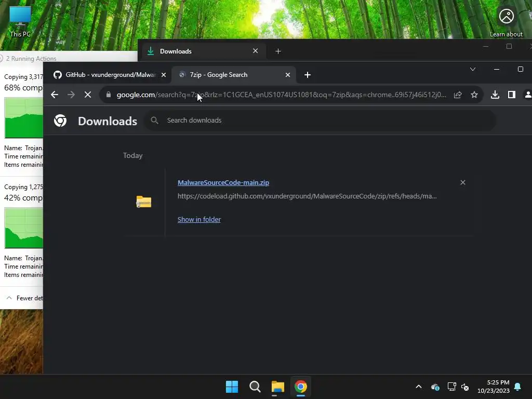
Task: Open the taskbar clock showing 5:25 PM
Action: pyautogui.click(x=494, y=387)
